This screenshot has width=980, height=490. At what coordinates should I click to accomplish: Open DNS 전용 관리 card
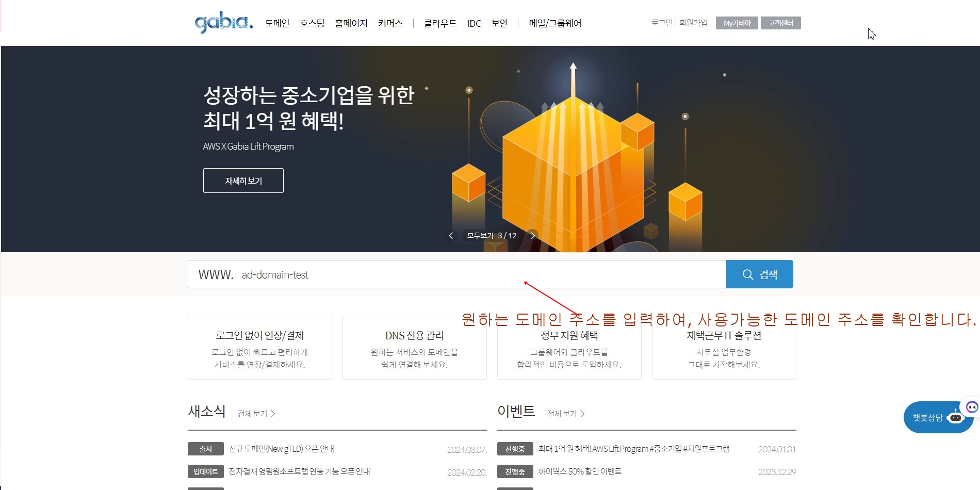coord(415,348)
